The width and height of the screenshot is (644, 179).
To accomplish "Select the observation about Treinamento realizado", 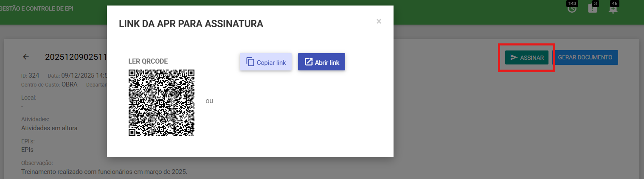I will point(104,172).
